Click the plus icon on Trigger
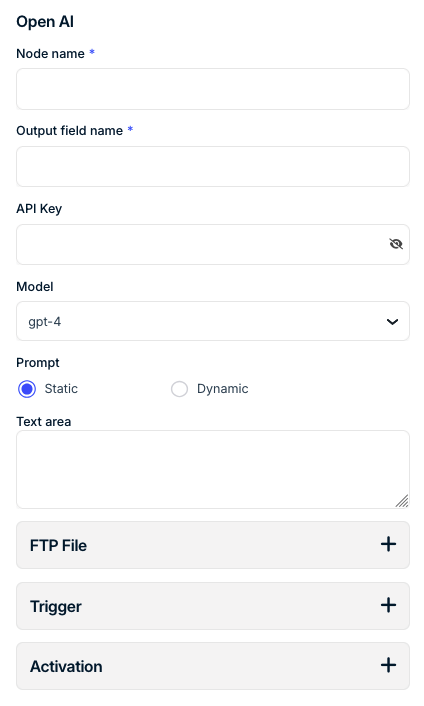The height and width of the screenshot is (706, 424). pos(388,605)
